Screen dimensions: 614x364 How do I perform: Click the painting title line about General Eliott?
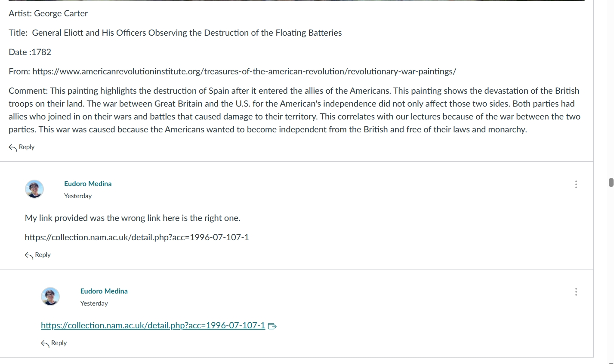(x=175, y=33)
